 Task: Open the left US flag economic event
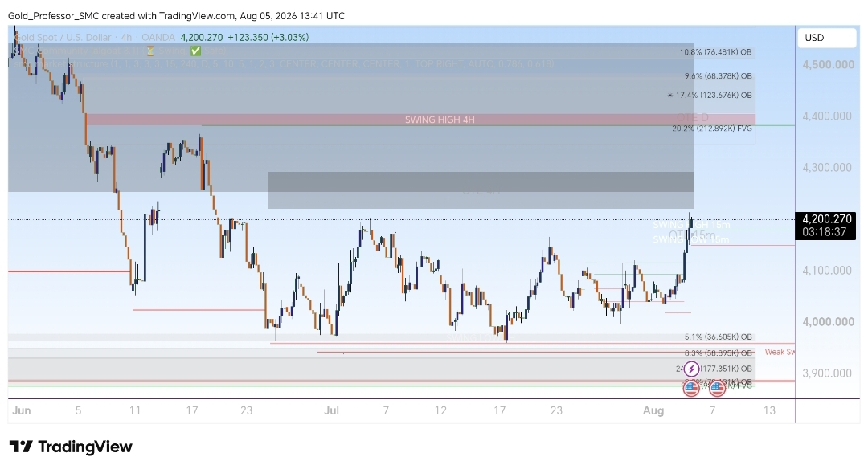coord(691,389)
